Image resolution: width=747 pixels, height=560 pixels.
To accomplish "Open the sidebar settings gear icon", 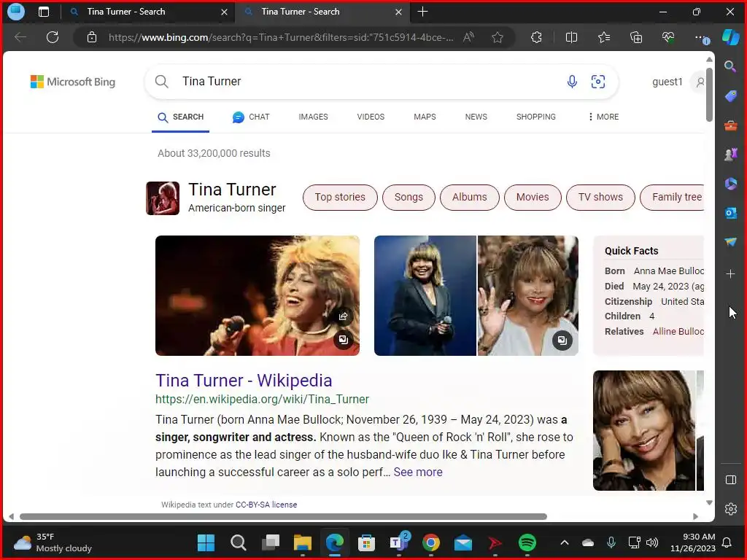I will (x=730, y=509).
